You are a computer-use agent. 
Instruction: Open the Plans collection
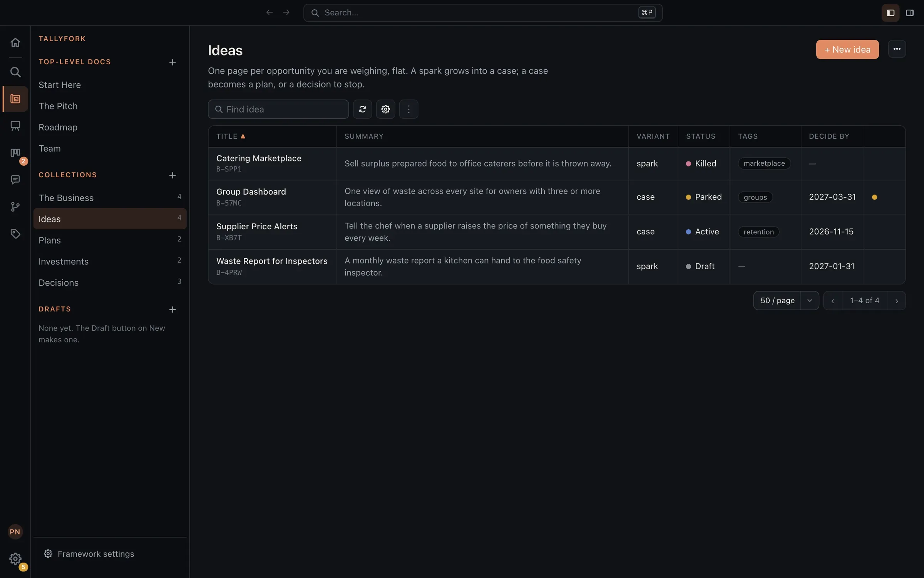(110, 240)
